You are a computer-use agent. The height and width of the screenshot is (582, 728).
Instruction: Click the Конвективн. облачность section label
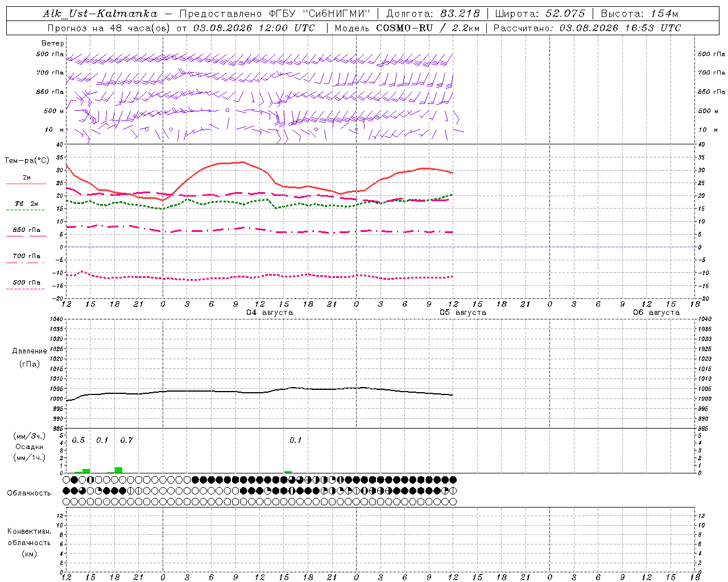[29, 542]
